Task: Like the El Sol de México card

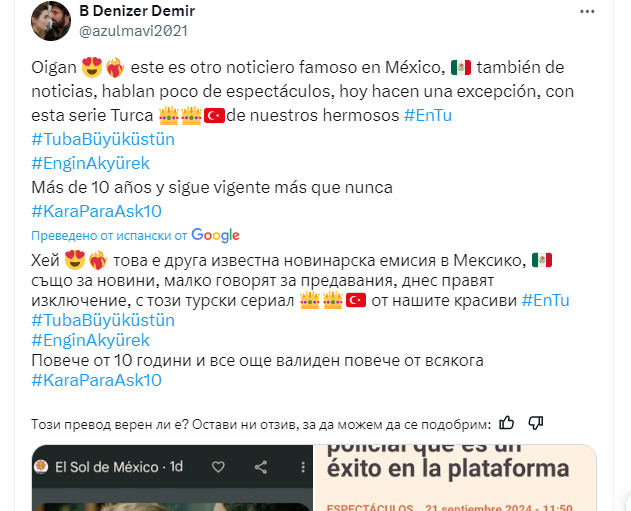Action: click(x=218, y=467)
